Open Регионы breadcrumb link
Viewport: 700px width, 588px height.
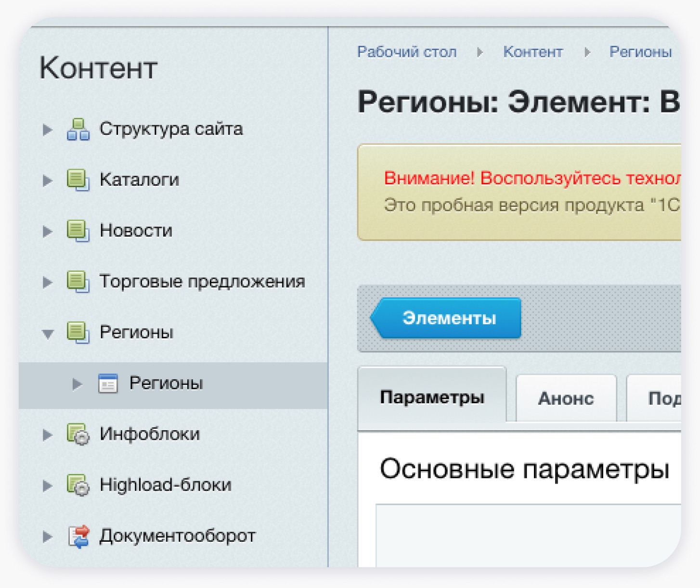pos(640,52)
